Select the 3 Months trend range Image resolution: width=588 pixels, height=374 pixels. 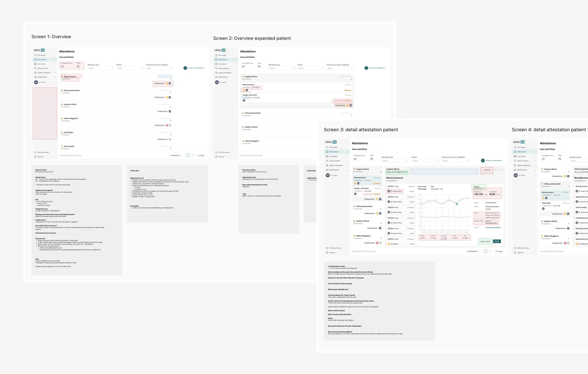click(444, 237)
